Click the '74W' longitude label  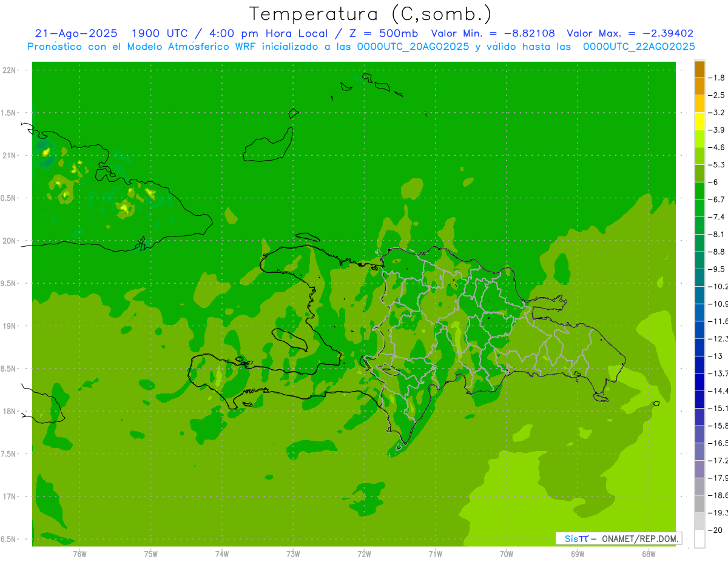[x=222, y=554]
